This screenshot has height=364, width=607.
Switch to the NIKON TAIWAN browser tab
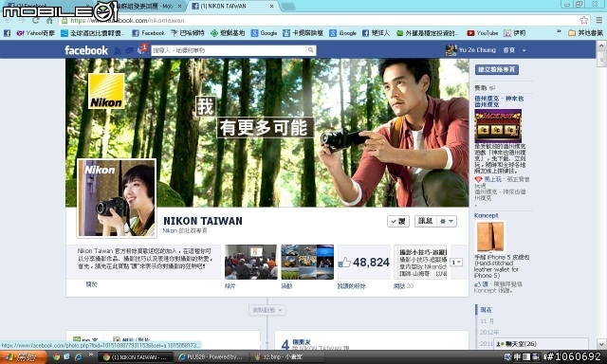click(232, 7)
